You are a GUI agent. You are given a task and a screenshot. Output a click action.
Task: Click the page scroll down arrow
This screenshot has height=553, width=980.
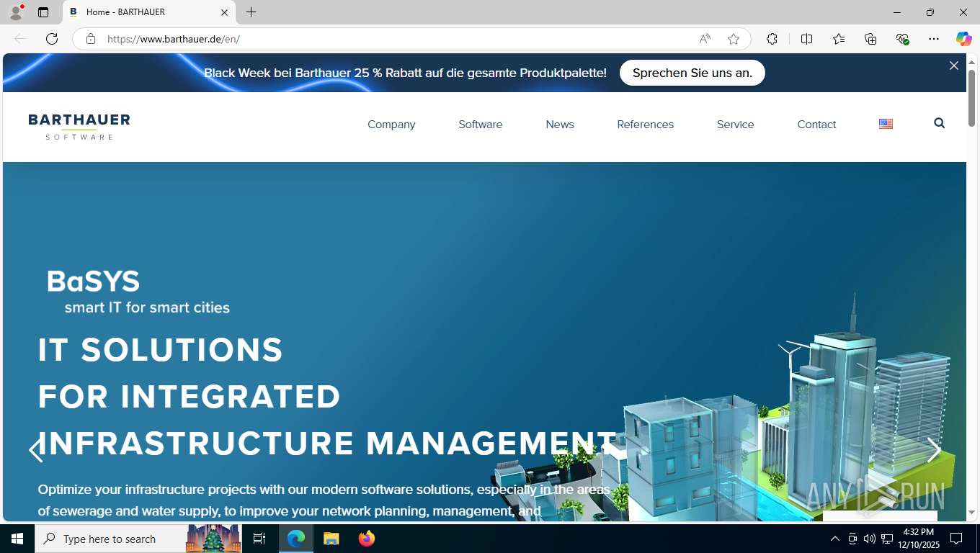point(971,512)
